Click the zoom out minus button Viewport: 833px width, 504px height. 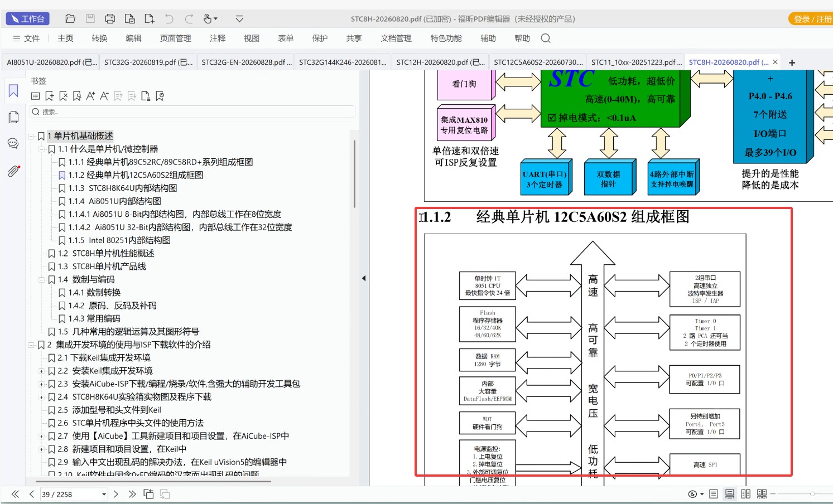click(x=773, y=494)
